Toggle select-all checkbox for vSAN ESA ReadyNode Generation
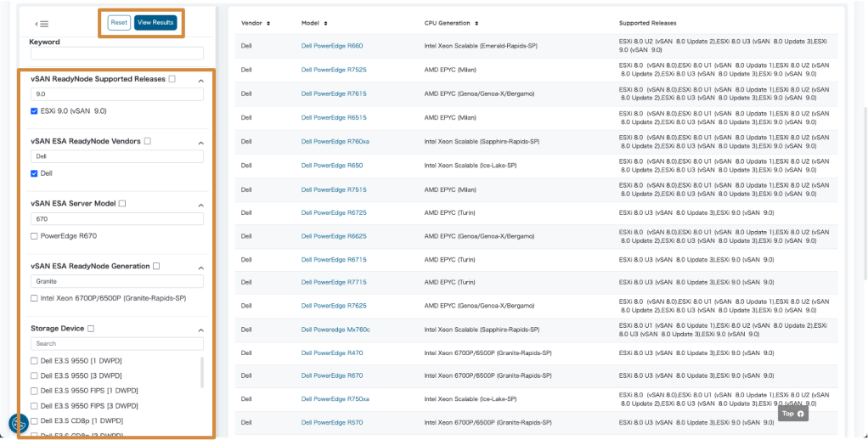868x440 pixels. coord(156,266)
